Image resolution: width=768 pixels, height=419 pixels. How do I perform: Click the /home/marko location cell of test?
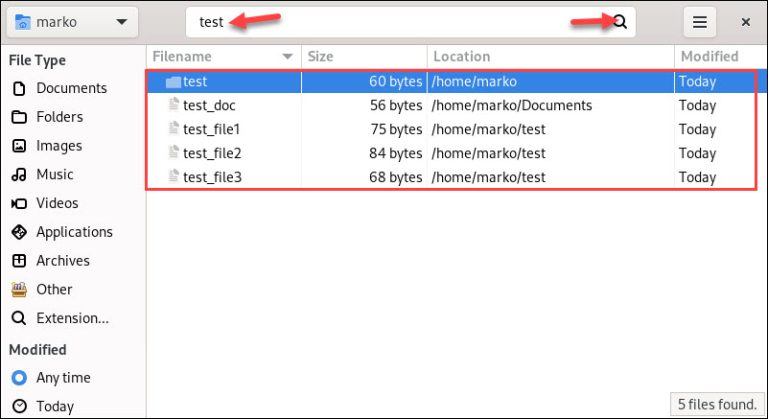tap(474, 81)
